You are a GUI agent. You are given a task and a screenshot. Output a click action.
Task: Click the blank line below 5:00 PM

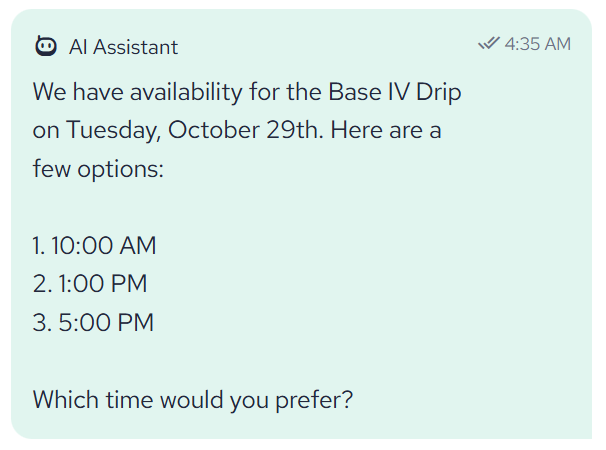(x=200, y=361)
